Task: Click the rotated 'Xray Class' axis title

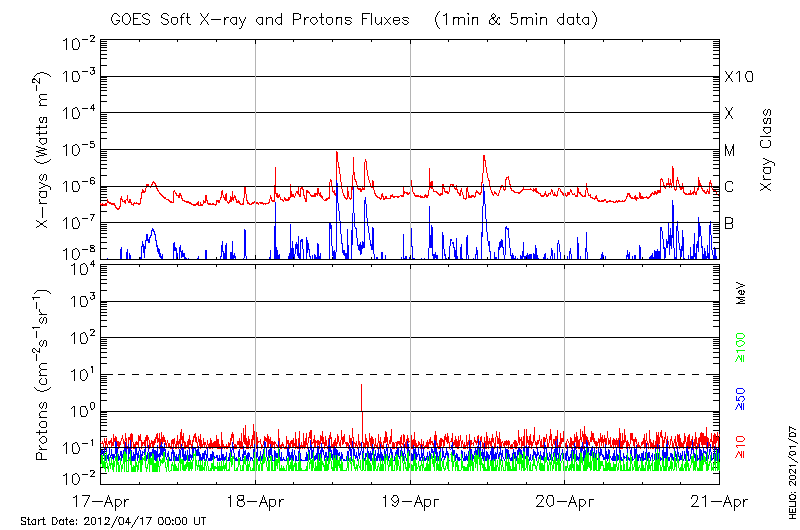Action: 766,150
